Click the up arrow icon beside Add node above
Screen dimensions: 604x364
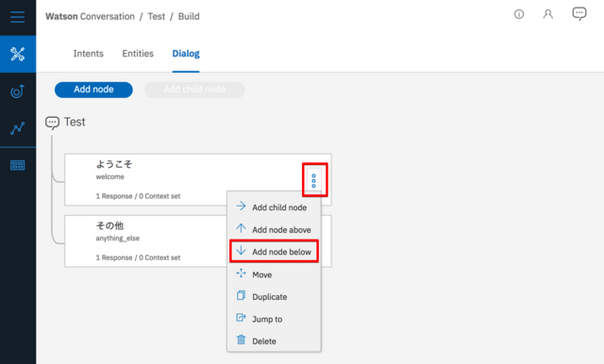[x=242, y=228]
